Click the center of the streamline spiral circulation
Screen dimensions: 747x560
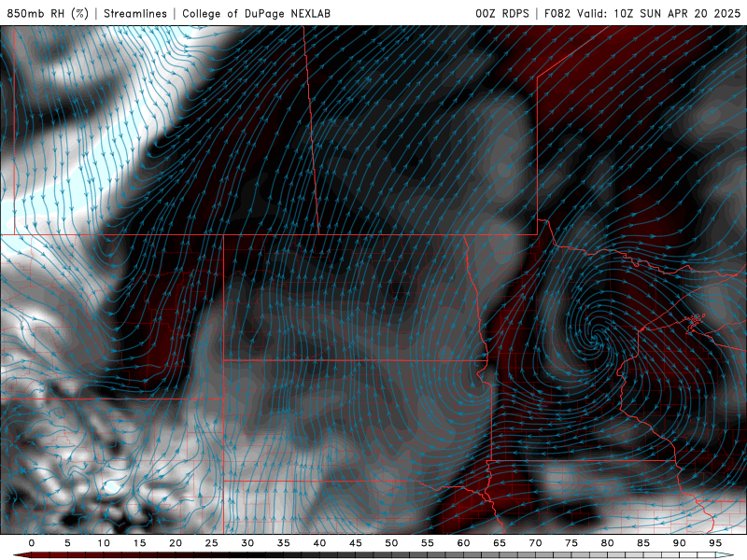(x=597, y=336)
